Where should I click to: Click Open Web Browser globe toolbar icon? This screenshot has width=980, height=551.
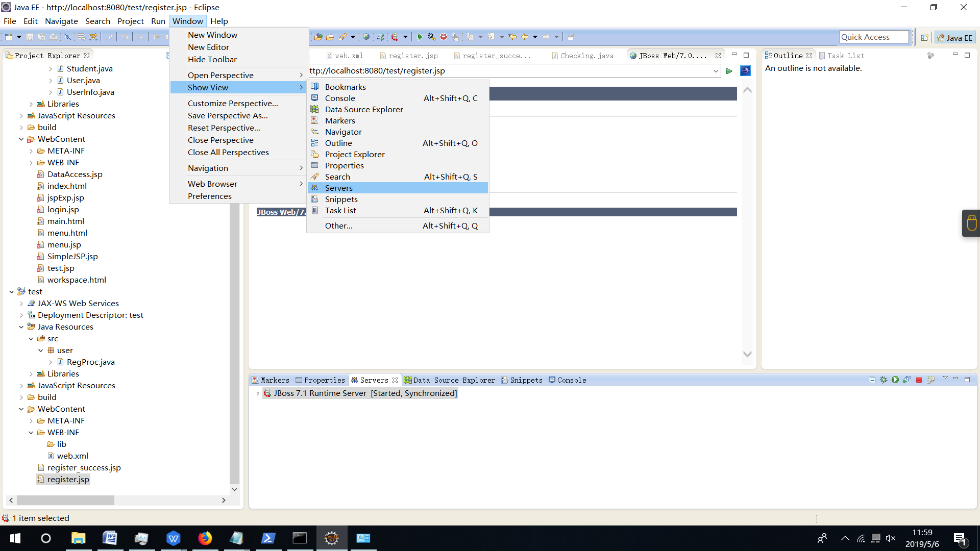pyautogui.click(x=366, y=37)
